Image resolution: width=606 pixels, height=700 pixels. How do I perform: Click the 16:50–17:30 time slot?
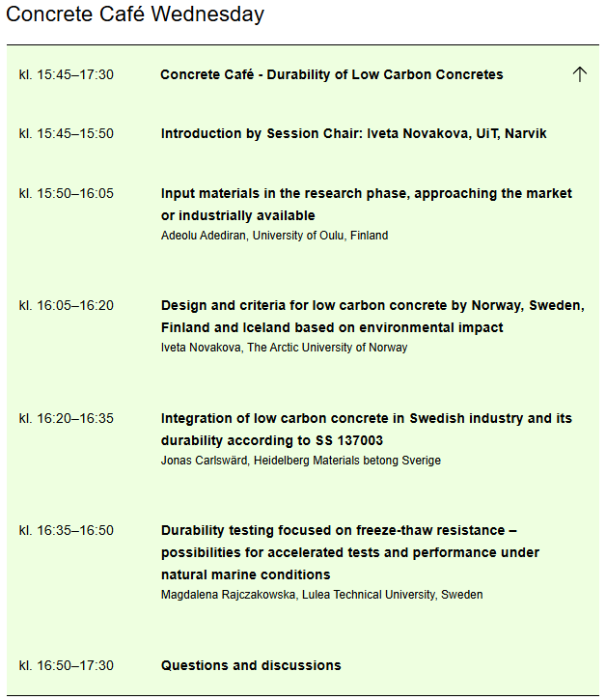67,665
